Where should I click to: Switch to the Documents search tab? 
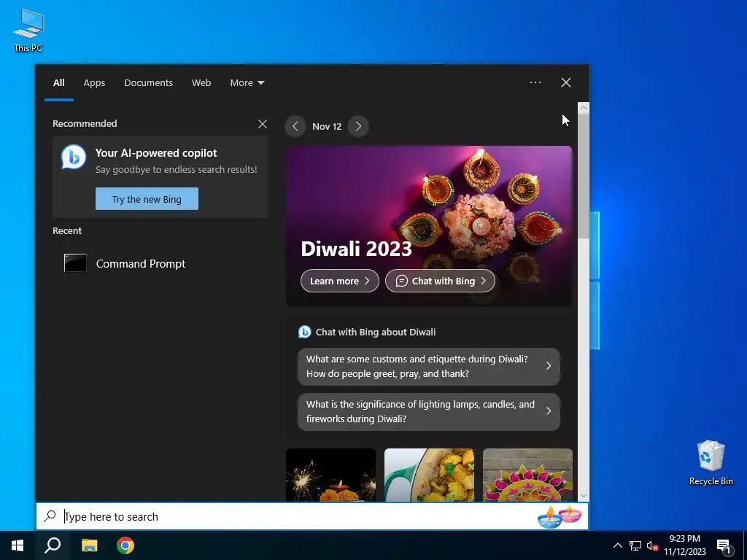click(148, 83)
